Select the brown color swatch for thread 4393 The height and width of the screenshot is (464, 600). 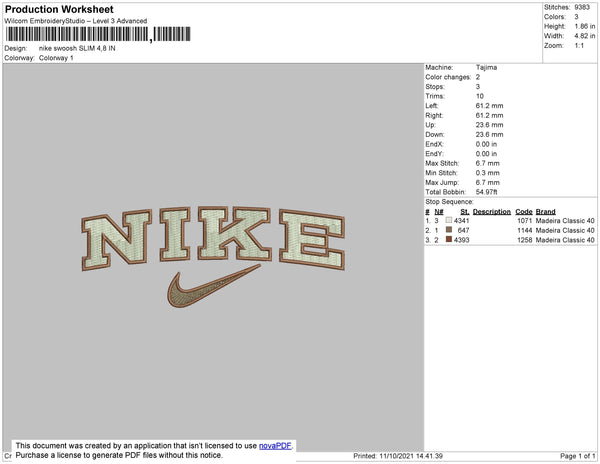click(449, 239)
